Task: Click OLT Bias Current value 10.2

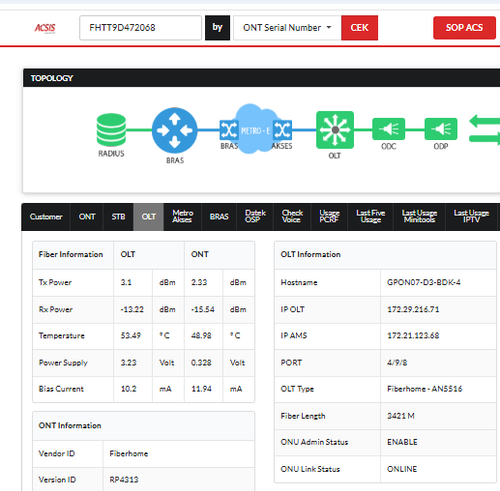Action: coord(128,389)
